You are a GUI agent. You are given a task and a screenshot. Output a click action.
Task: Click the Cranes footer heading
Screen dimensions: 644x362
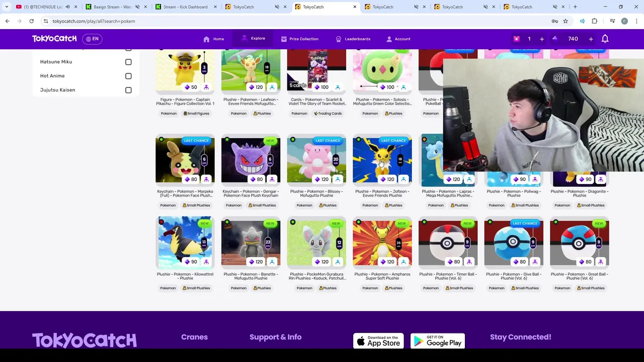click(194, 337)
